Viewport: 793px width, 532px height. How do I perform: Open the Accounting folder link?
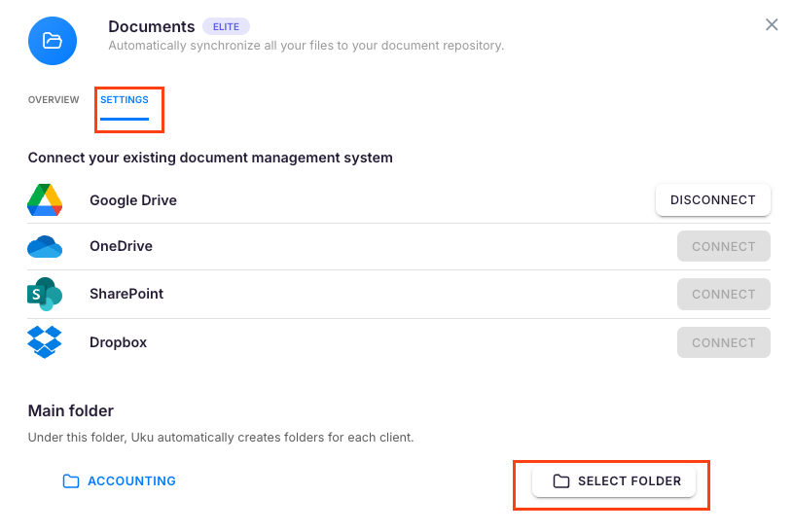(131, 481)
